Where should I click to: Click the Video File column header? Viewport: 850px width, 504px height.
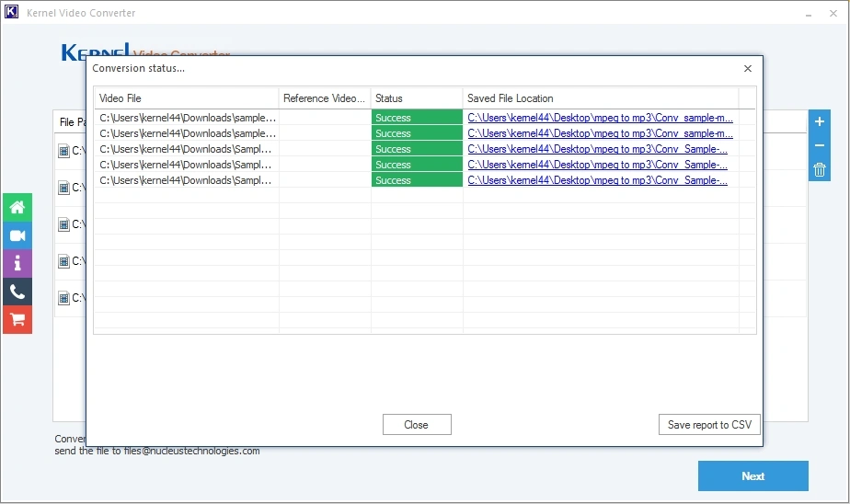click(x=187, y=98)
